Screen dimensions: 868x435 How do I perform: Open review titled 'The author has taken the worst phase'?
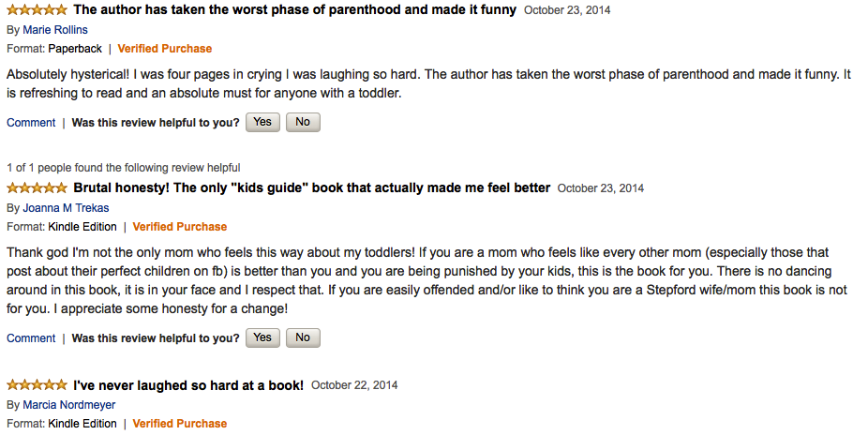(x=294, y=10)
